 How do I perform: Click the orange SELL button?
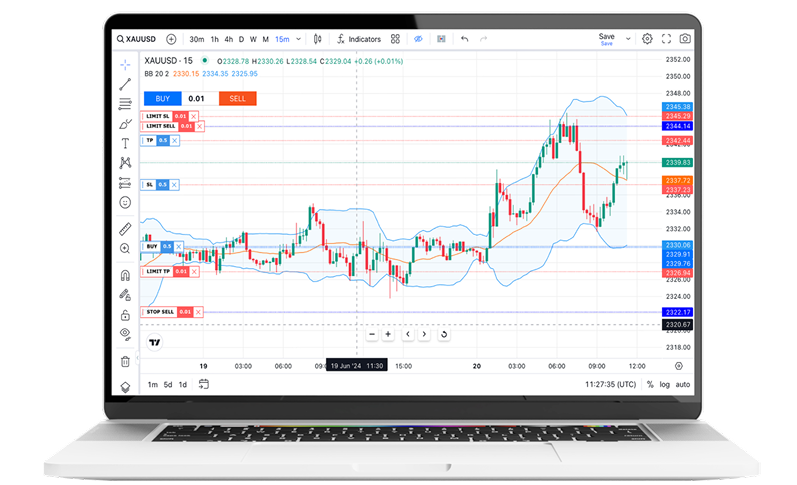(x=237, y=98)
